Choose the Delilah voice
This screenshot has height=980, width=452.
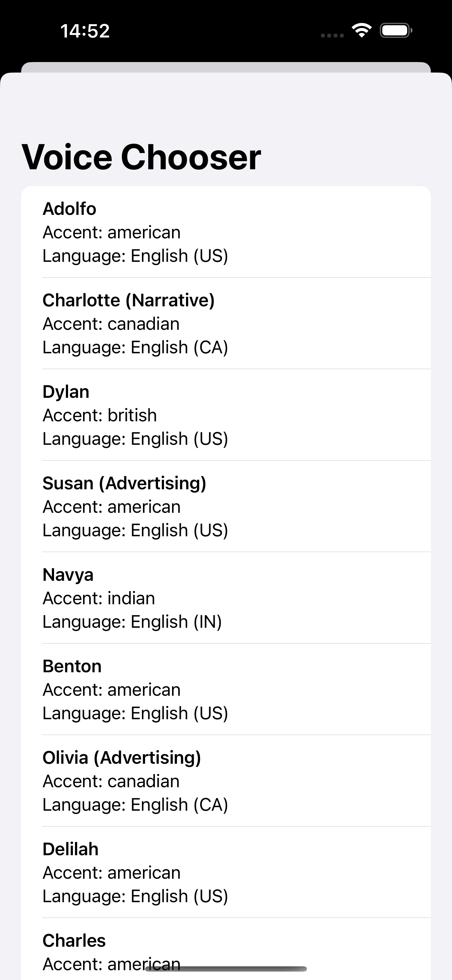coord(70,849)
